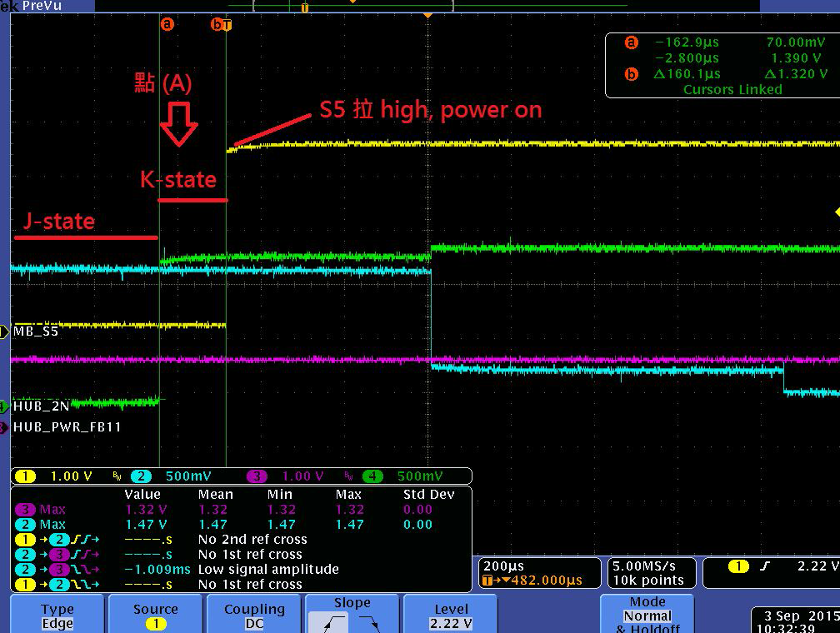Select cyan channel 2 badge at 500mV
This screenshot has width=840, height=633.
click(x=141, y=476)
